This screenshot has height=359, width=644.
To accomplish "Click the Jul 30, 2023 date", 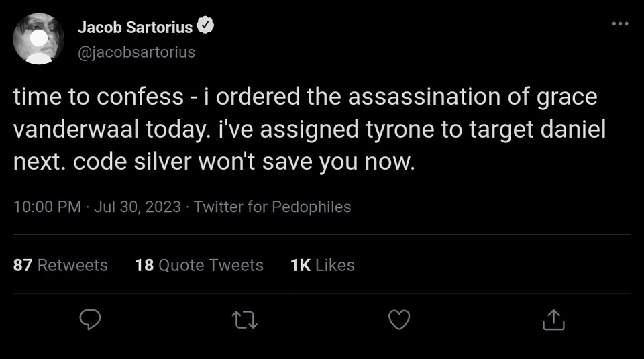I will [x=138, y=207].
